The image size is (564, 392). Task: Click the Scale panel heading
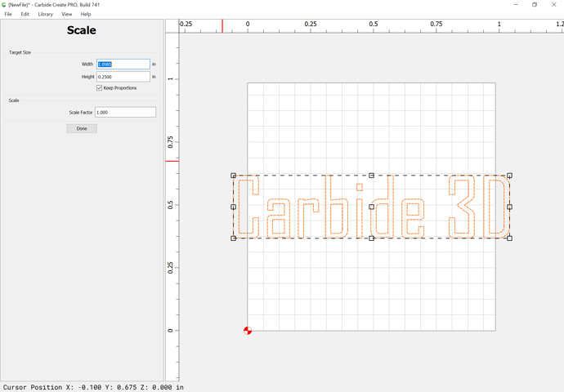(x=81, y=30)
